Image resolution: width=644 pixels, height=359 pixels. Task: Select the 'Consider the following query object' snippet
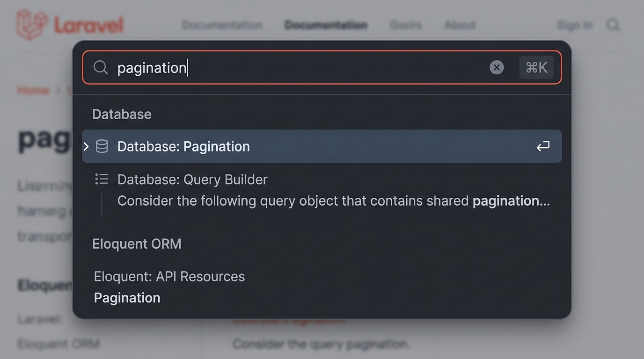click(x=333, y=201)
